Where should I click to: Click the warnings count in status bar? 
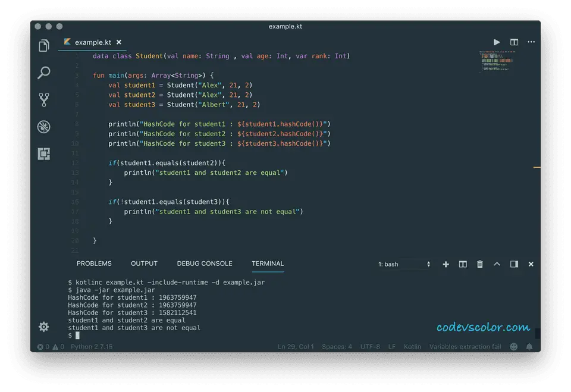click(x=58, y=347)
